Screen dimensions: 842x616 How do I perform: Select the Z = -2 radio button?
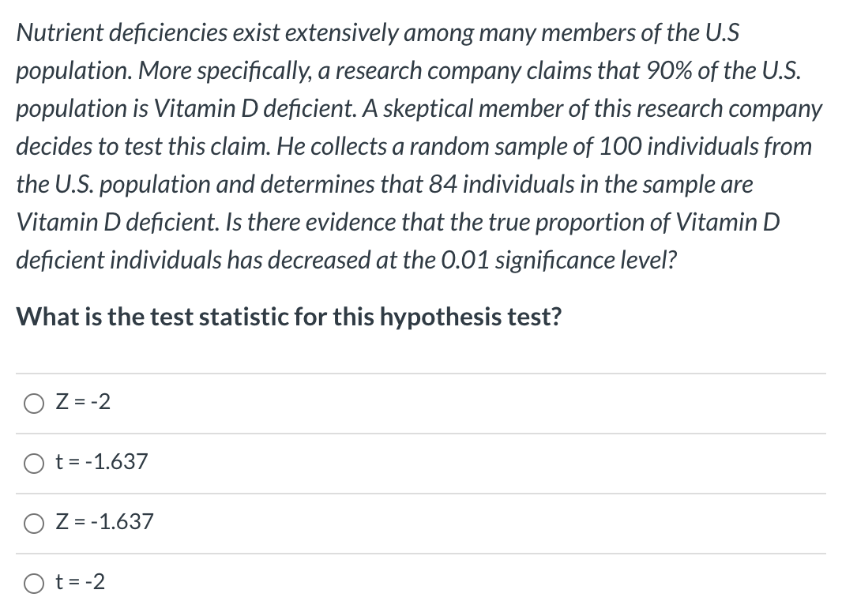[x=34, y=404]
